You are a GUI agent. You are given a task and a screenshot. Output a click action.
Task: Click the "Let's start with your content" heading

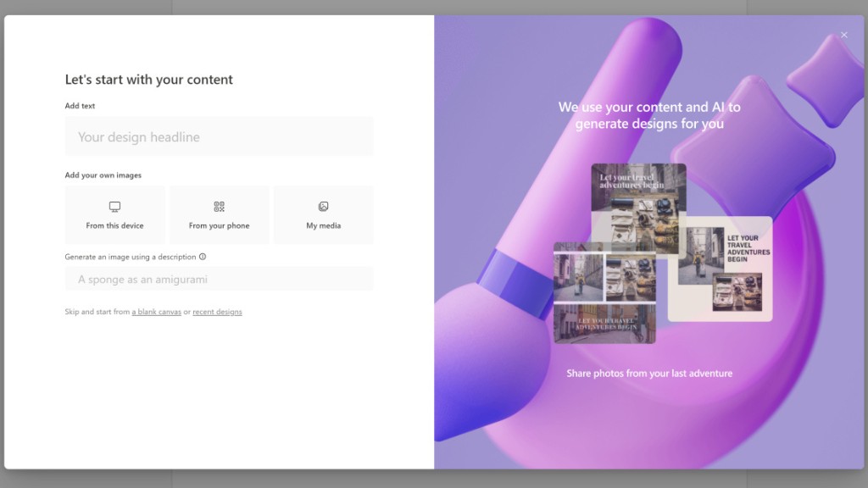(148, 80)
